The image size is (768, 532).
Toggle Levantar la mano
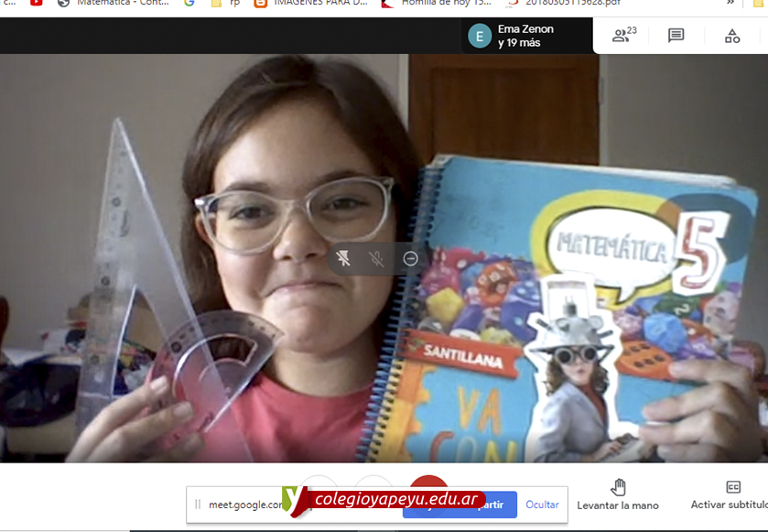618,494
